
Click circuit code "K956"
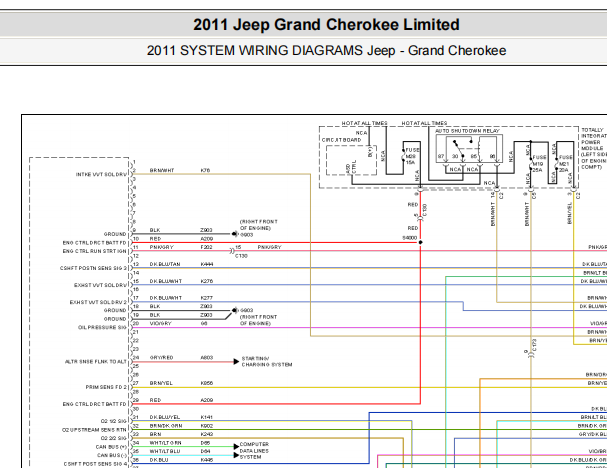207,383
